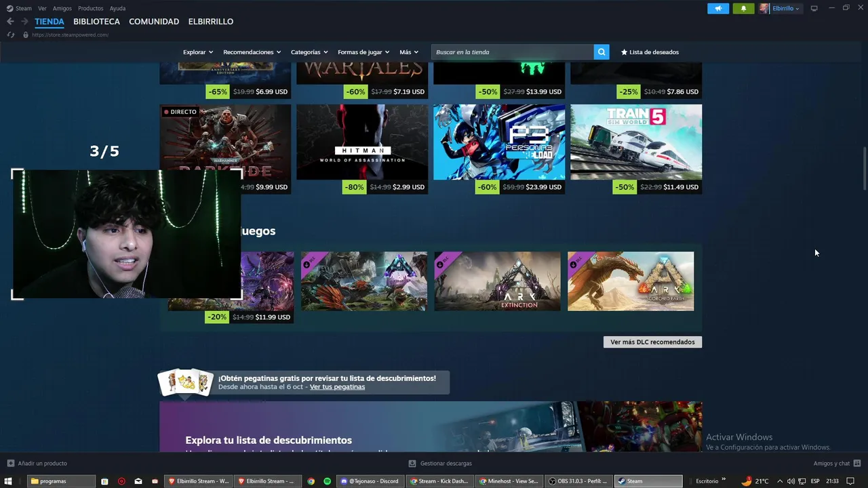
Task: Go back with the navigation arrow
Action: click(x=10, y=22)
